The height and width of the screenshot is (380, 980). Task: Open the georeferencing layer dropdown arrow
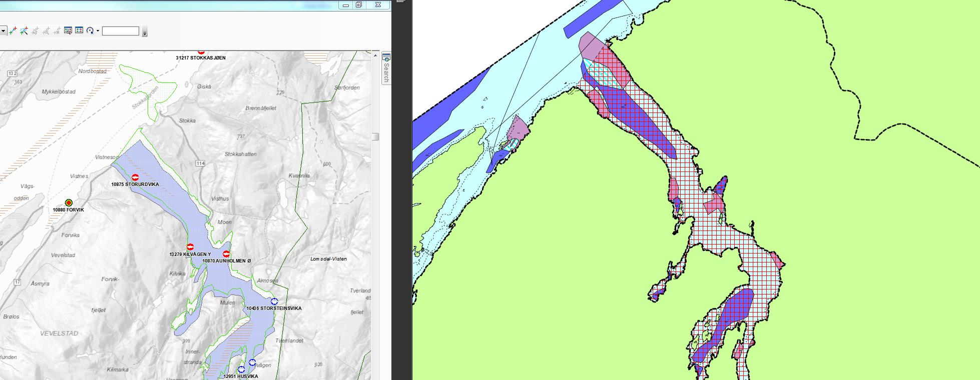3,31
